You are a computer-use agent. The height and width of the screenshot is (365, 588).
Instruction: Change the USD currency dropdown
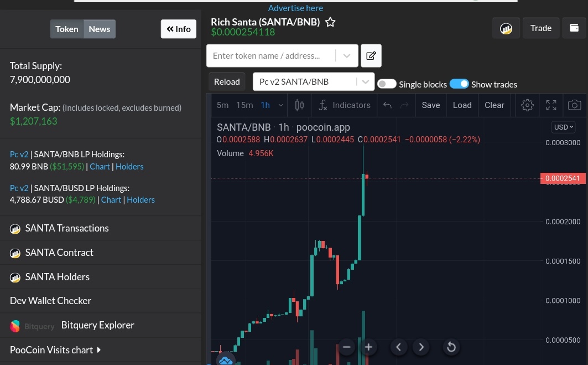(x=563, y=127)
